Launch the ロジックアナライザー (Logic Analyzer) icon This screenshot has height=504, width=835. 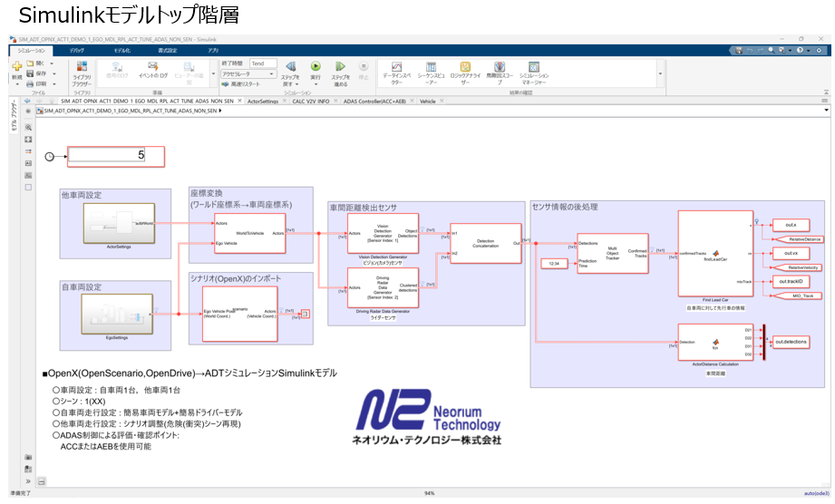click(465, 68)
